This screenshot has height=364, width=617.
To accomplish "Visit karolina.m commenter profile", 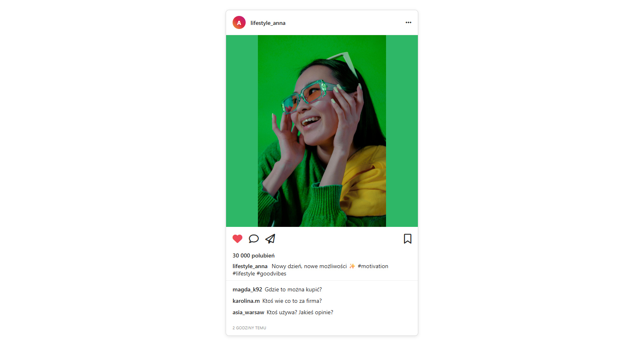I will click(x=246, y=301).
